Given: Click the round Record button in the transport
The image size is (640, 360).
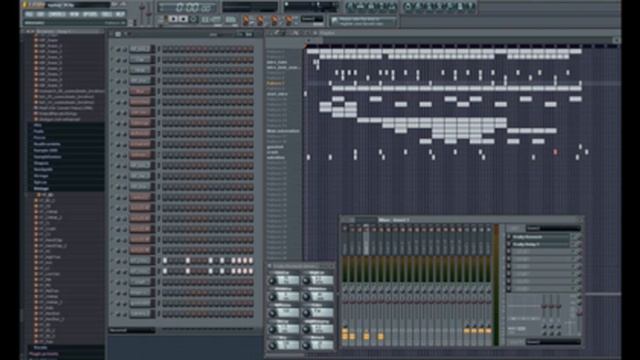Looking at the screenshot, I should pyautogui.click(x=194, y=19).
